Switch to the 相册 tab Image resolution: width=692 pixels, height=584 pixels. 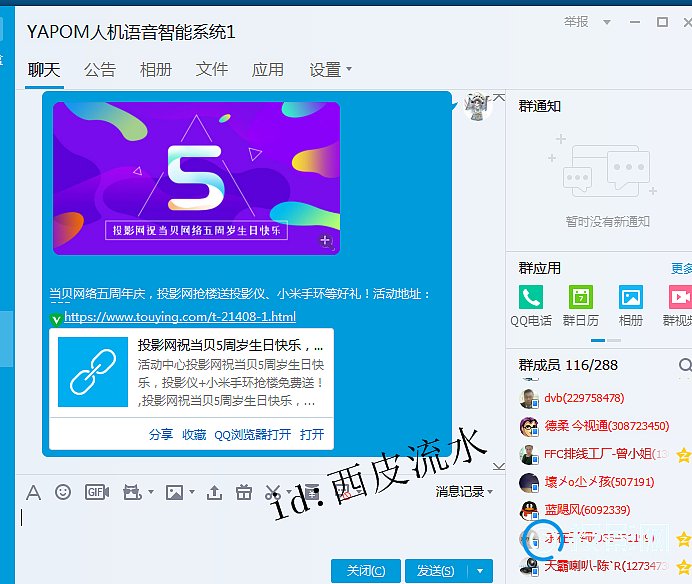(156, 70)
